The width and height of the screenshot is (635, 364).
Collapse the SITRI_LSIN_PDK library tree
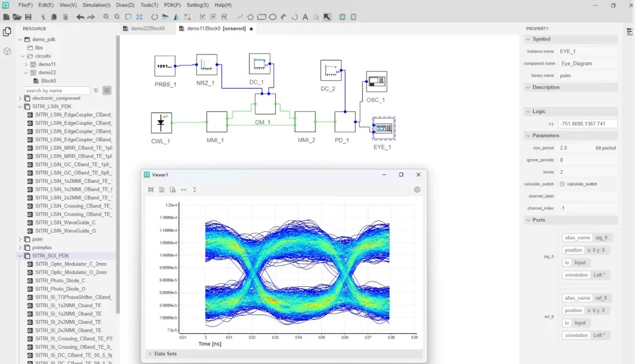click(20, 106)
